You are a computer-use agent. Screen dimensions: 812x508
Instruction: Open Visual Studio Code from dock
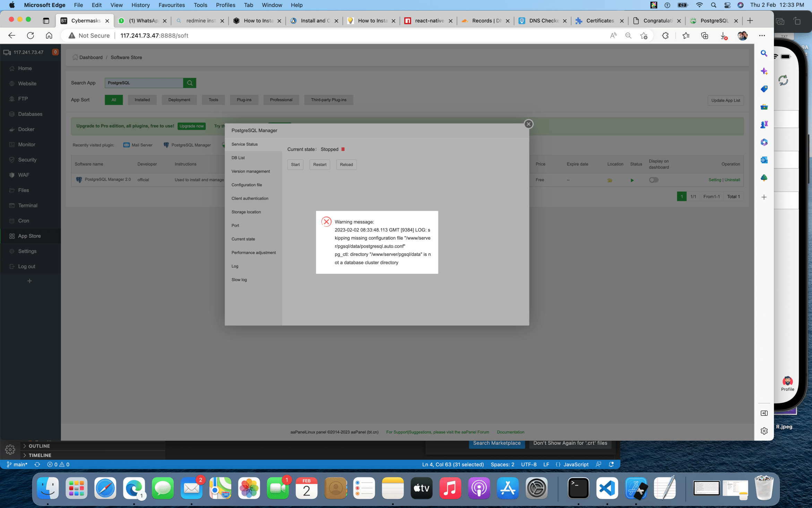pos(607,488)
